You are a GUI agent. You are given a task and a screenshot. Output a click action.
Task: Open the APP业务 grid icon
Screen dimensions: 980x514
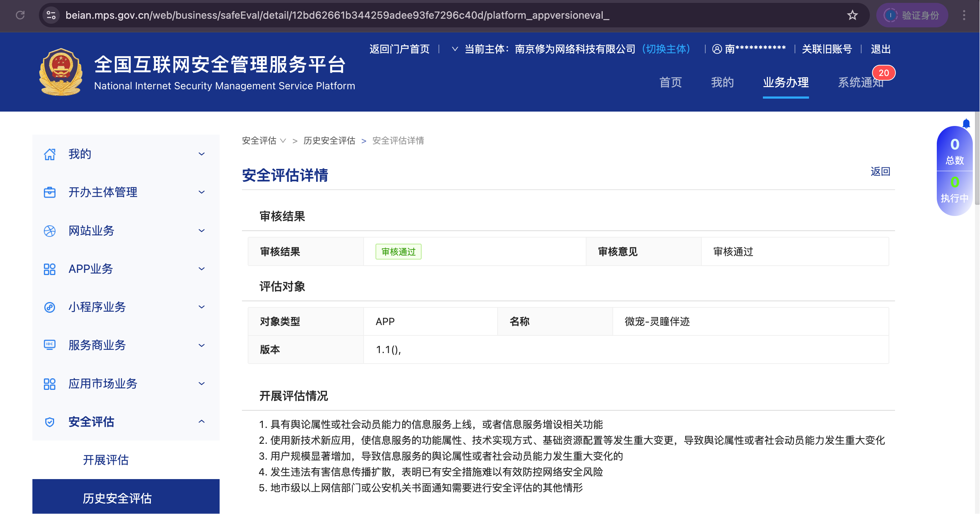[50, 269]
